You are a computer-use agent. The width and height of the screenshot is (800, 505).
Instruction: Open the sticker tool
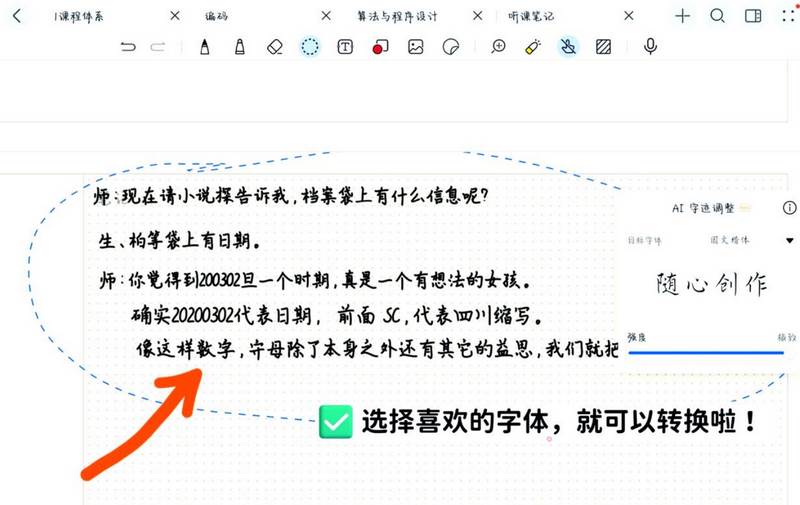point(451,47)
